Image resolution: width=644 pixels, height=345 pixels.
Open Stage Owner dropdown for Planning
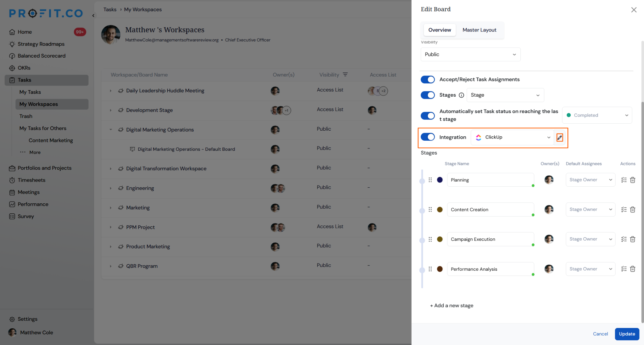pos(590,180)
